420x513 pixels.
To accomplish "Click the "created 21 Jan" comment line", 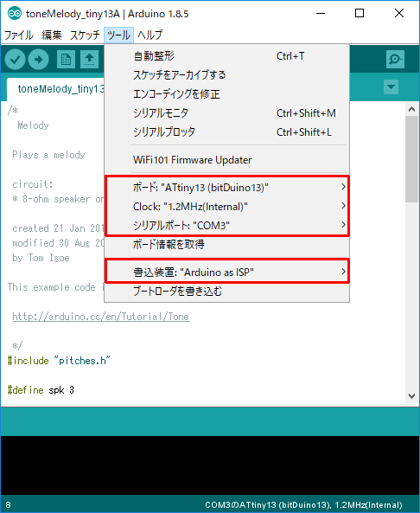I will coord(58,228).
